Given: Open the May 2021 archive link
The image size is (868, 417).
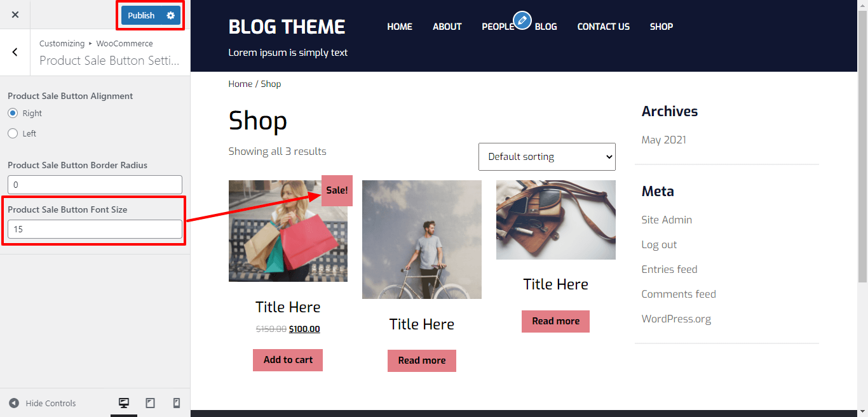Looking at the screenshot, I should [664, 140].
